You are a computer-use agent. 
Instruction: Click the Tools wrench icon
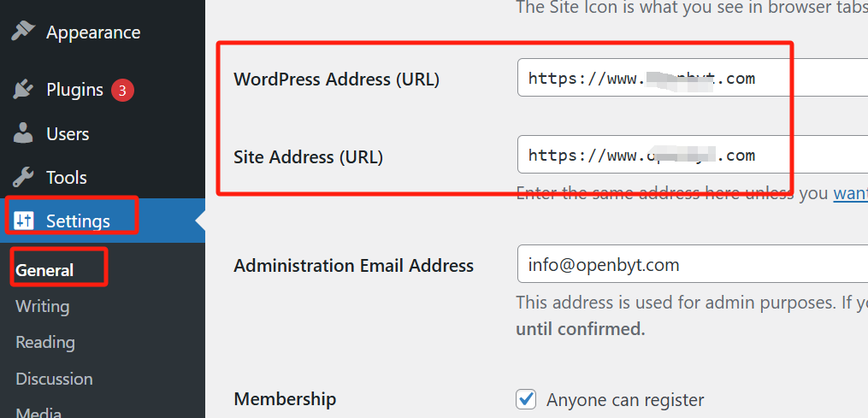tap(23, 177)
